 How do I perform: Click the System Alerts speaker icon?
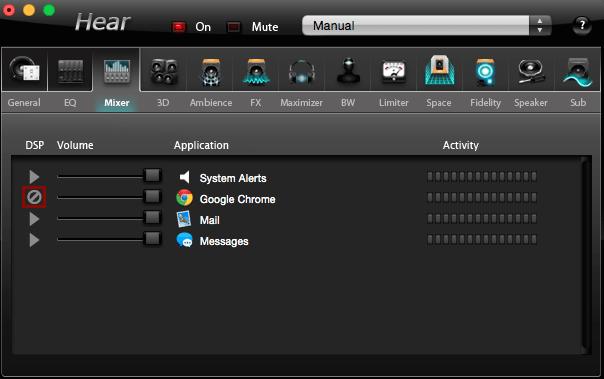pos(185,177)
